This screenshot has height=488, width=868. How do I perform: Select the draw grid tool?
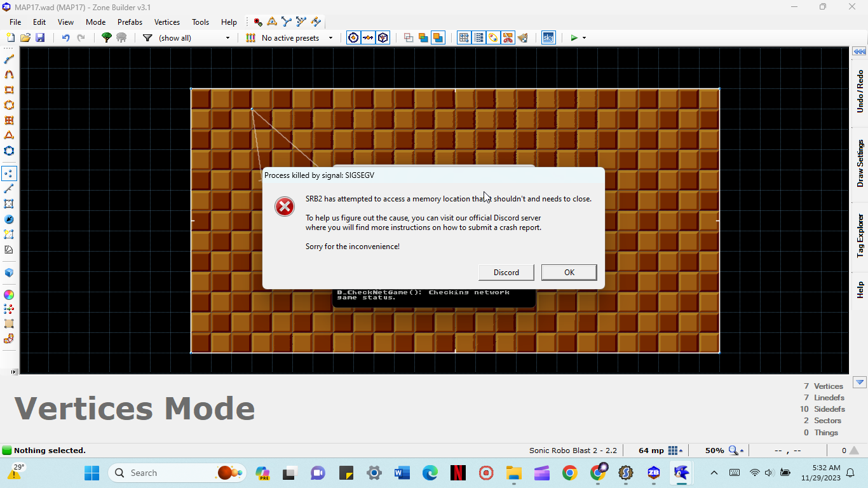(x=9, y=120)
